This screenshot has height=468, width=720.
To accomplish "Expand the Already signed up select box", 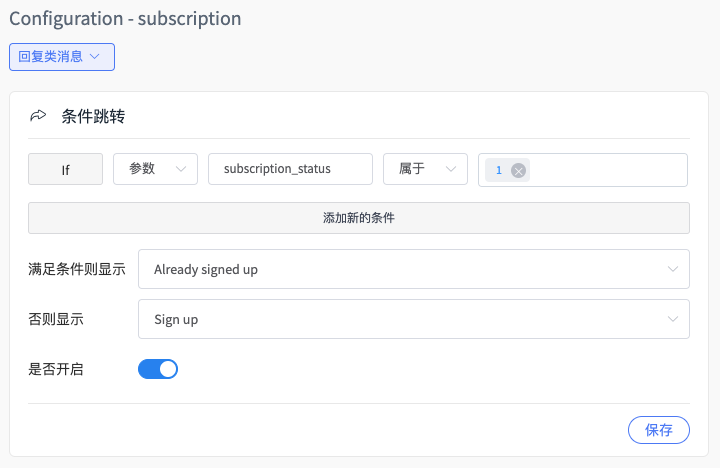I will pos(414,269).
